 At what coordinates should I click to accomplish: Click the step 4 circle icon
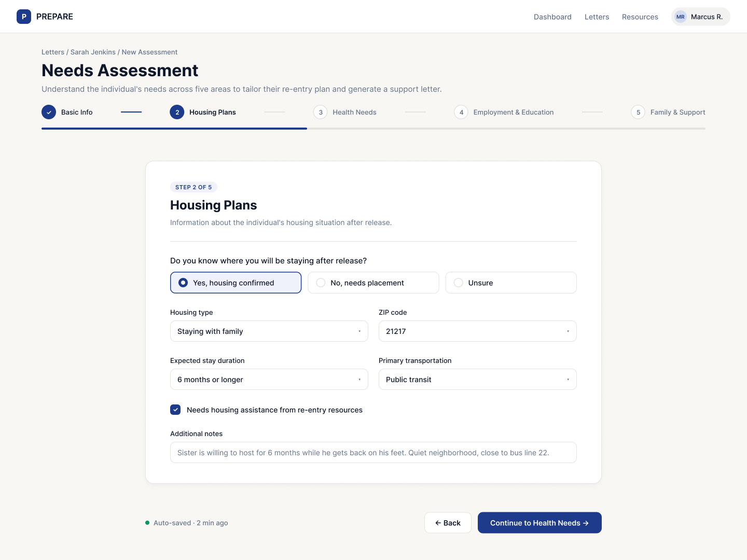pos(461,112)
